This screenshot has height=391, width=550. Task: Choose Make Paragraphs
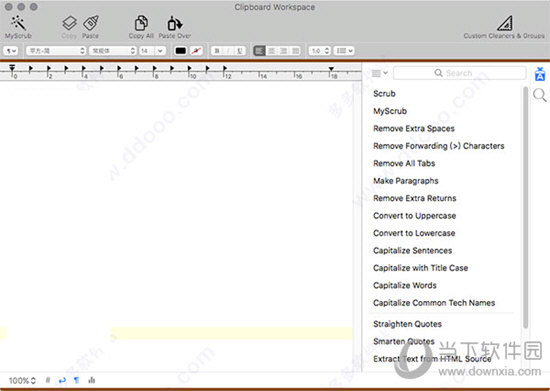tap(406, 181)
